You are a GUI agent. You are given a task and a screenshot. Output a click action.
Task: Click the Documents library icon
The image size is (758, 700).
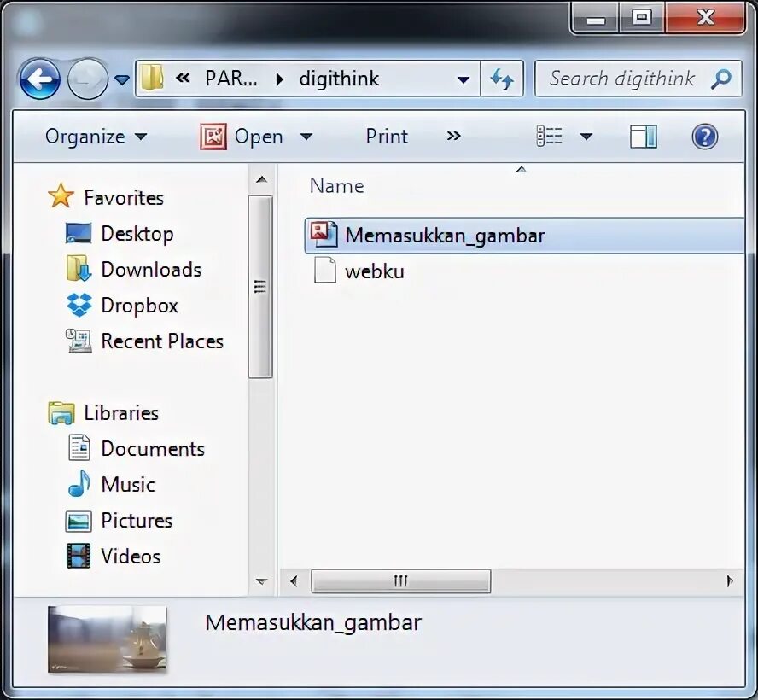click(x=79, y=447)
